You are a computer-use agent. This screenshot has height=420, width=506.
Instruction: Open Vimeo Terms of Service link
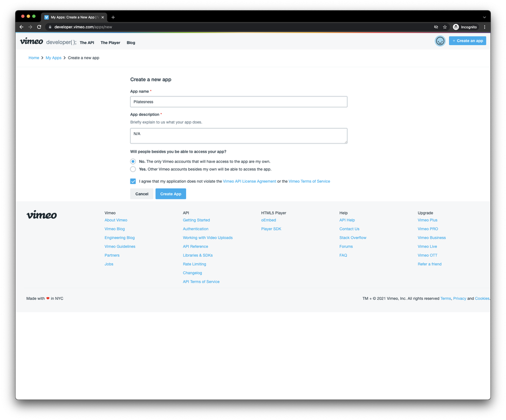(x=309, y=181)
